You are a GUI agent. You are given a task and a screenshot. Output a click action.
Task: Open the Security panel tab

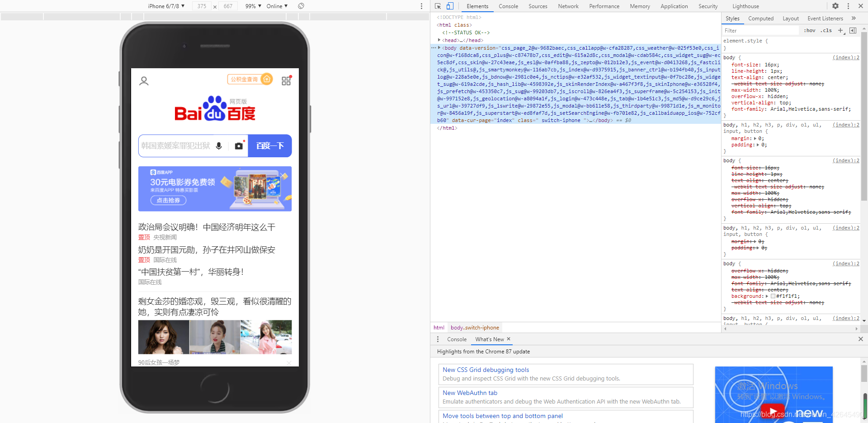pos(708,6)
